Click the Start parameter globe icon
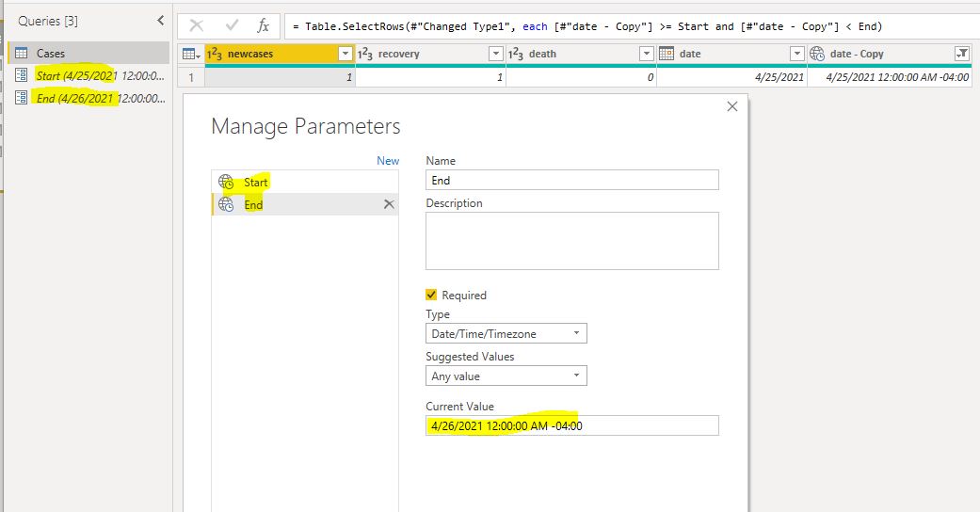 point(226,182)
